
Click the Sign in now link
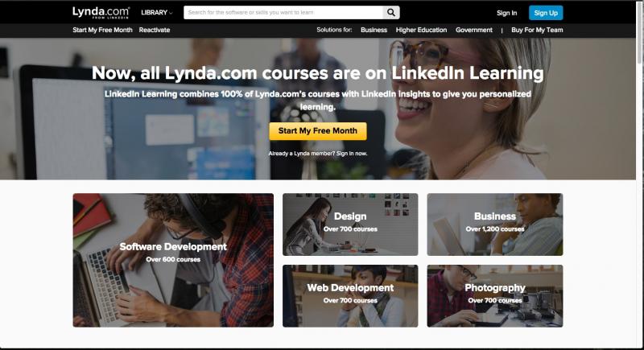tap(352, 154)
